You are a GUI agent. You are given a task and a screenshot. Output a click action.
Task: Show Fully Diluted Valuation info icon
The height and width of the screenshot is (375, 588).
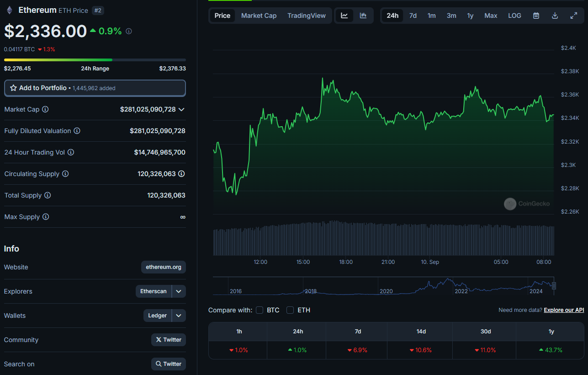77,131
